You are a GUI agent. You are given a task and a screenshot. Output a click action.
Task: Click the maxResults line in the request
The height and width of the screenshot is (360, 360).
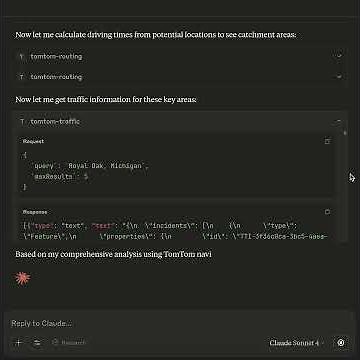61,177
